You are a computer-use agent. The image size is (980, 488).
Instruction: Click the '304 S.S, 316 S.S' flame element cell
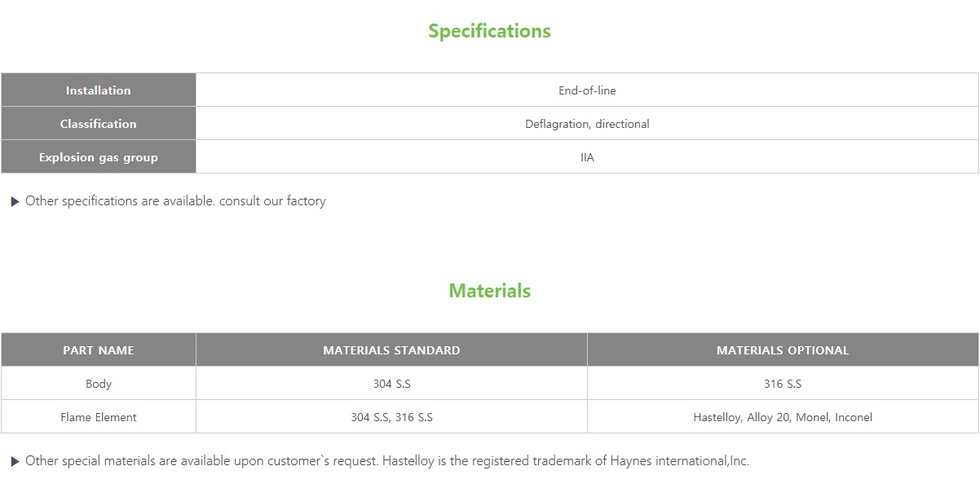pyautogui.click(x=391, y=417)
